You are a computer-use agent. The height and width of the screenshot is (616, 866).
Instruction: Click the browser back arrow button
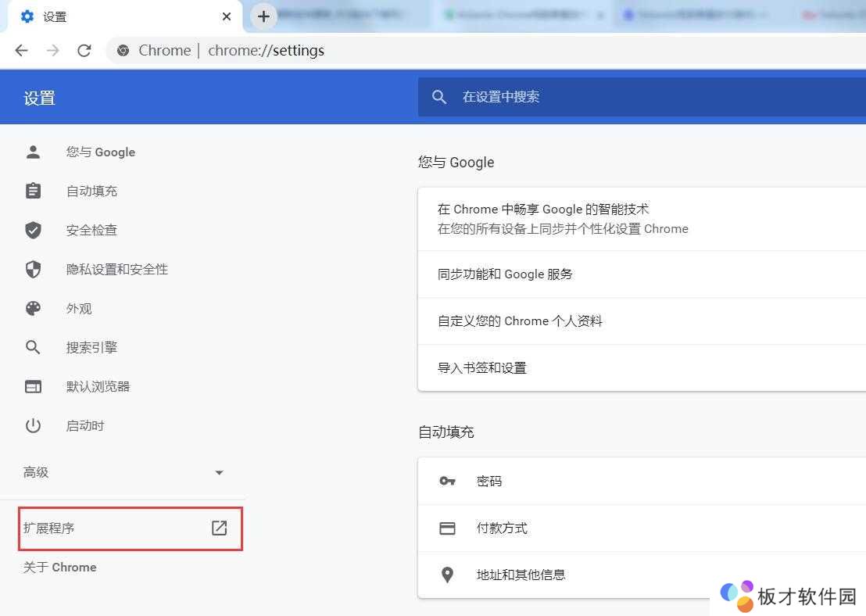(x=21, y=51)
